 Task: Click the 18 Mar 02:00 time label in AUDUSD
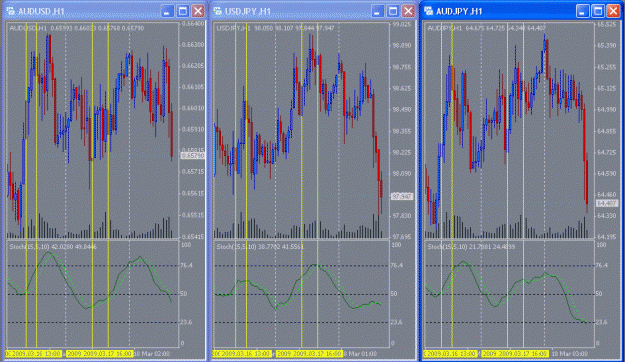[x=151, y=354]
